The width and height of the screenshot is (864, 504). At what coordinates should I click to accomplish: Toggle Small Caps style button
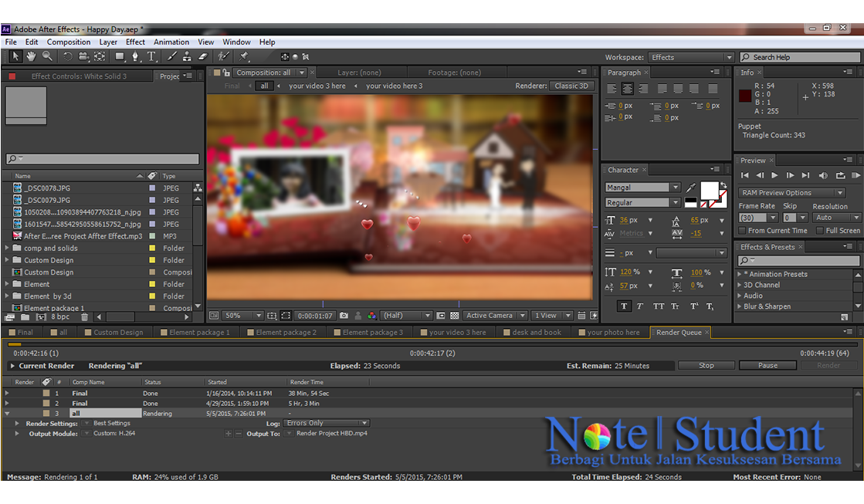pyautogui.click(x=675, y=306)
